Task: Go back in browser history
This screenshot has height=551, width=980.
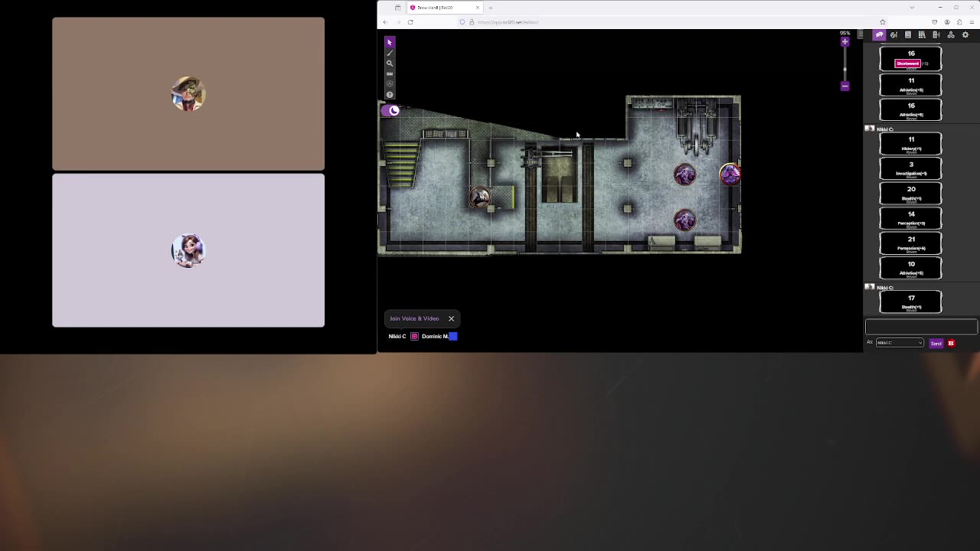Action: tap(385, 22)
